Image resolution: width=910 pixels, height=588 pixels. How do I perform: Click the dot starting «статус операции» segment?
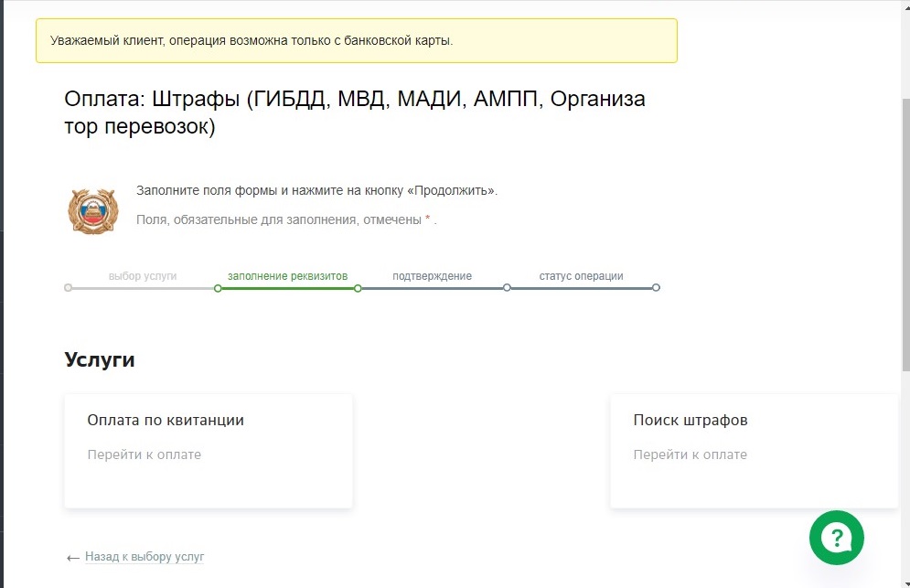coord(507,288)
